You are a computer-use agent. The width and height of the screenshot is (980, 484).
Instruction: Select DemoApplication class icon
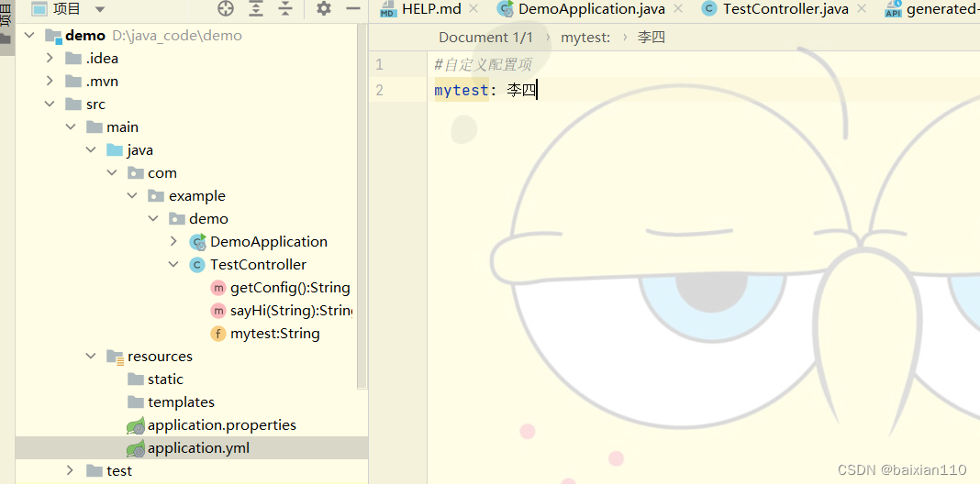tap(197, 242)
